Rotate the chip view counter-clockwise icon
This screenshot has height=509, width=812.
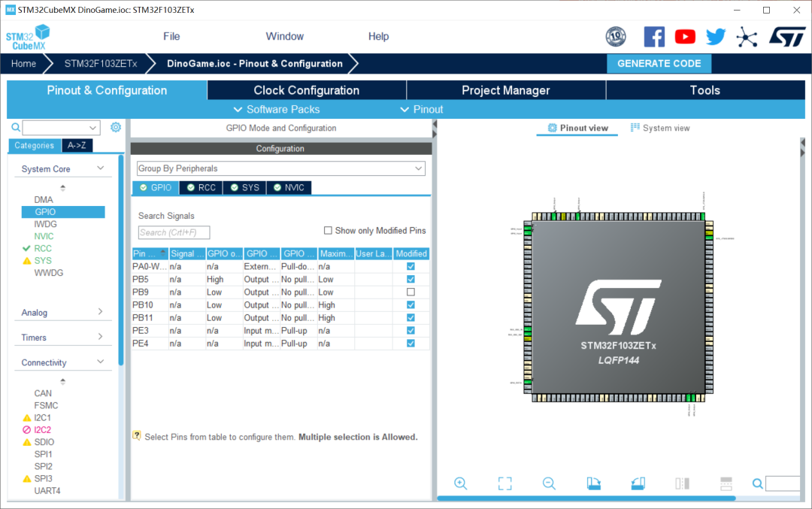pyautogui.click(x=638, y=483)
